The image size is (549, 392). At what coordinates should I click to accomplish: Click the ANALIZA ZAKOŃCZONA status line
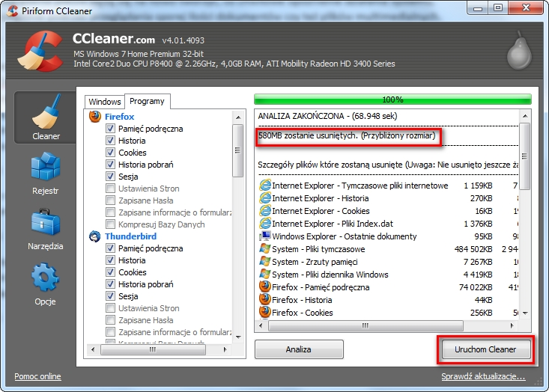pos(328,116)
